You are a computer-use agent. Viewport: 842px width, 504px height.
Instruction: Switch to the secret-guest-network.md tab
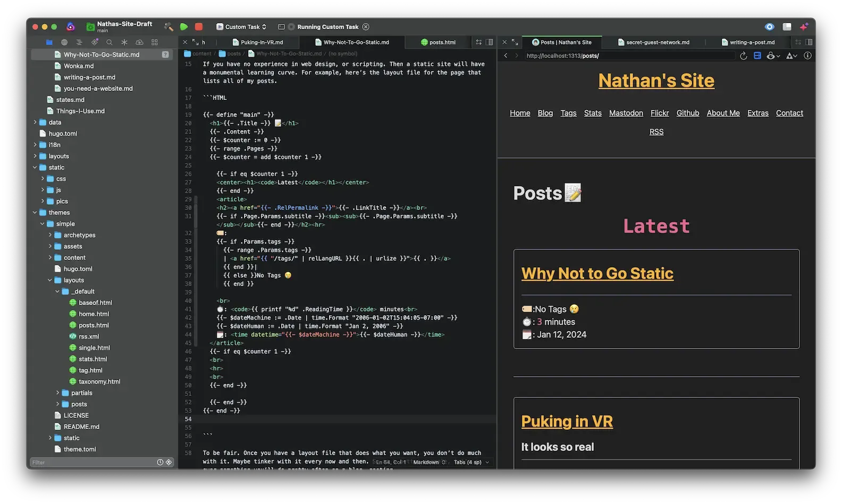(653, 42)
